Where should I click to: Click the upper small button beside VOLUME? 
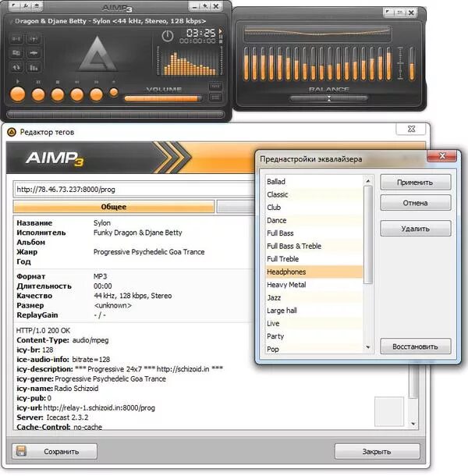coord(215,87)
